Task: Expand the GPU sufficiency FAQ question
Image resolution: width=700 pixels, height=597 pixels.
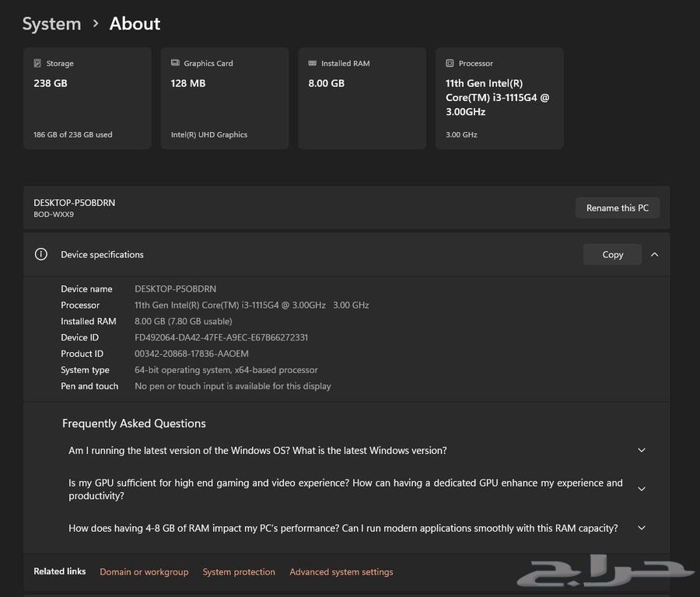Action: (x=641, y=488)
